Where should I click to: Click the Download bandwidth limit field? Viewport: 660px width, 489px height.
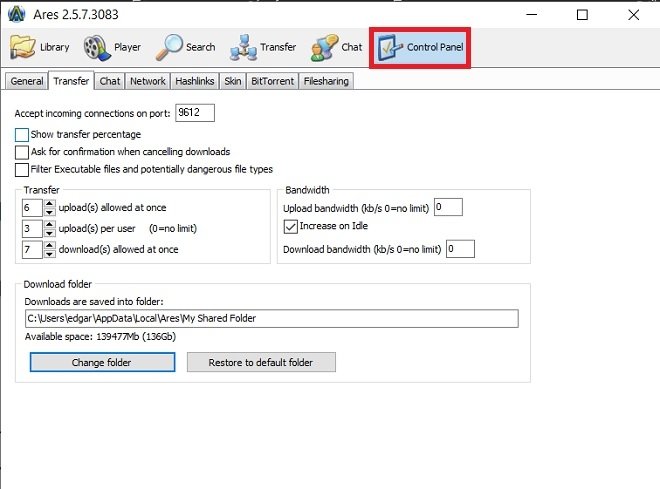(x=460, y=249)
